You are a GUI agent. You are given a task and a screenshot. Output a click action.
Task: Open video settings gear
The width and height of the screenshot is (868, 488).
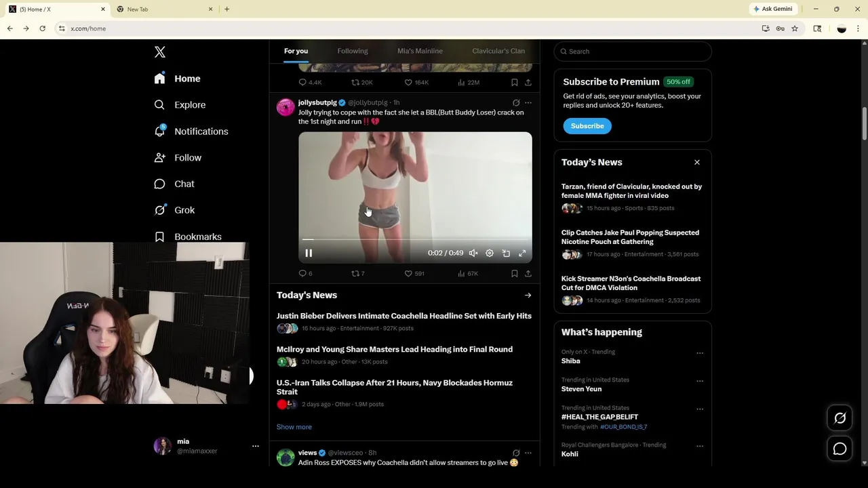click(x=490, y=253)
